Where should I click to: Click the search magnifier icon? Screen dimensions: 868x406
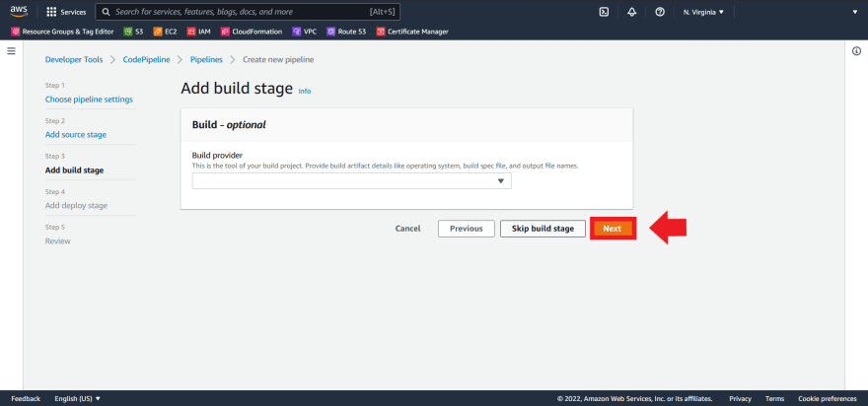(106, 12)
